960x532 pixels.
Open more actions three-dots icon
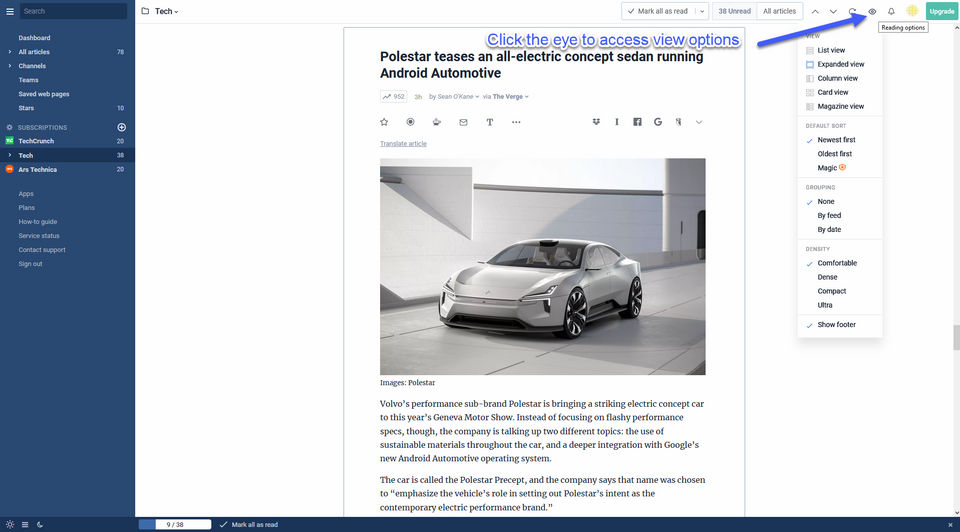pos(516,122)
